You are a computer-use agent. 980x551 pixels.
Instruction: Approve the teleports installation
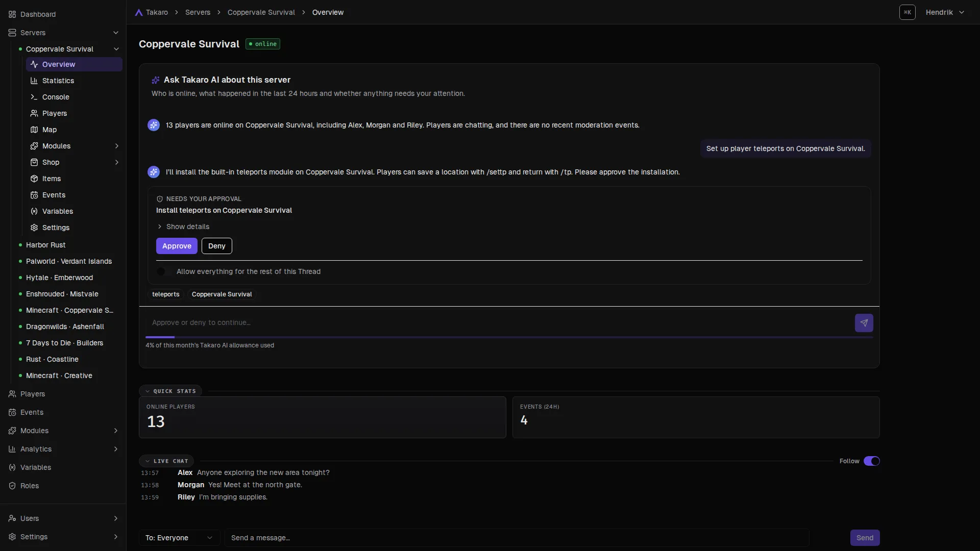click(x=177, y=246)
